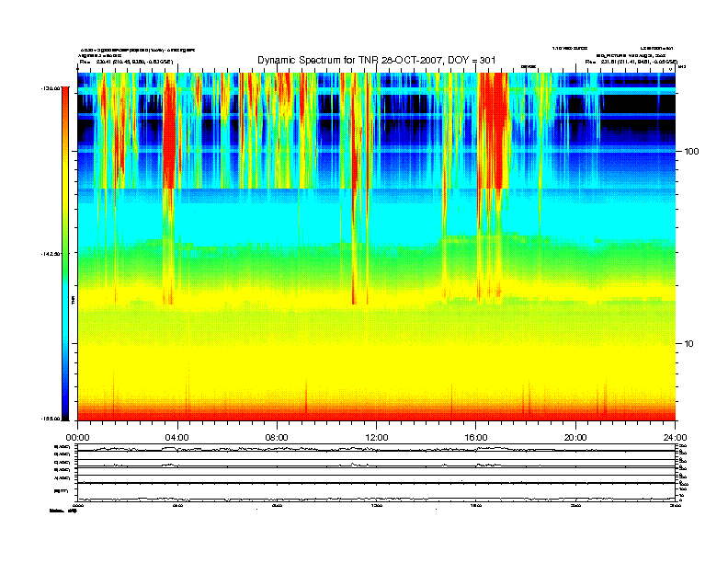728x563 pixels.
Task: Click the 08:00 time axis label
Action: click(x=277, y=438)
